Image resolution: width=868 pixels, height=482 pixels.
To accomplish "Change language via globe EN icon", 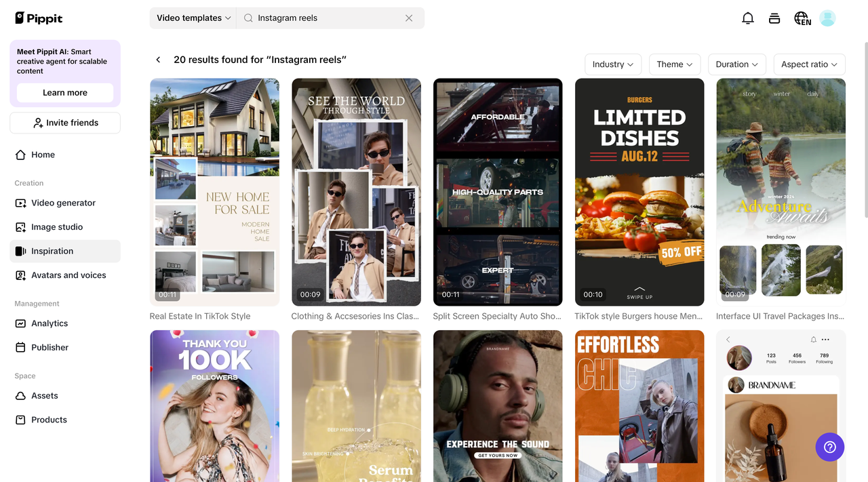I will (x=802, y=18).
